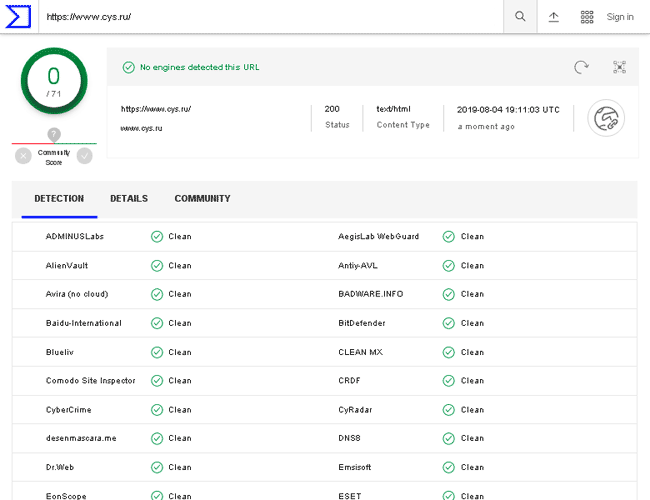Select the '200' status value
650x500 pixels.
coord(332,109)
